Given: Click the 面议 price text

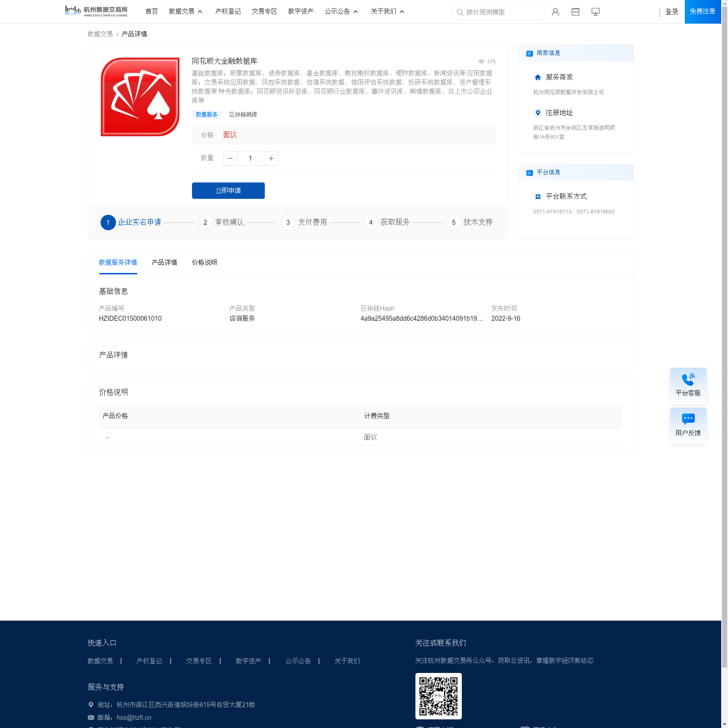Looking at the screenshot, I should 230,135.
